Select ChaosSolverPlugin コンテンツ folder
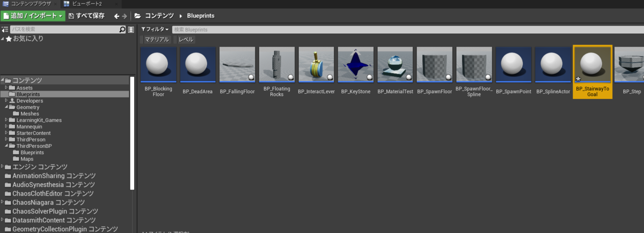 point(53,211)
